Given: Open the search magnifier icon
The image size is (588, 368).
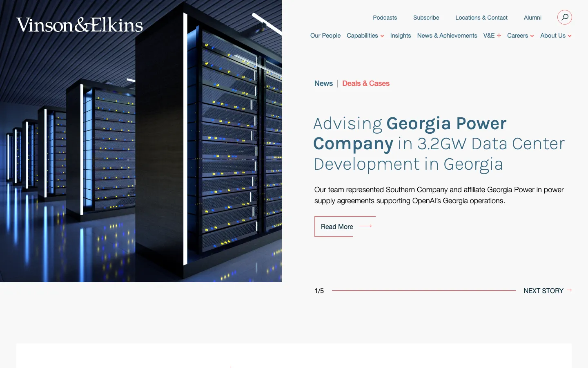Looking at the screenshot, I should click(x=565, y=17).
